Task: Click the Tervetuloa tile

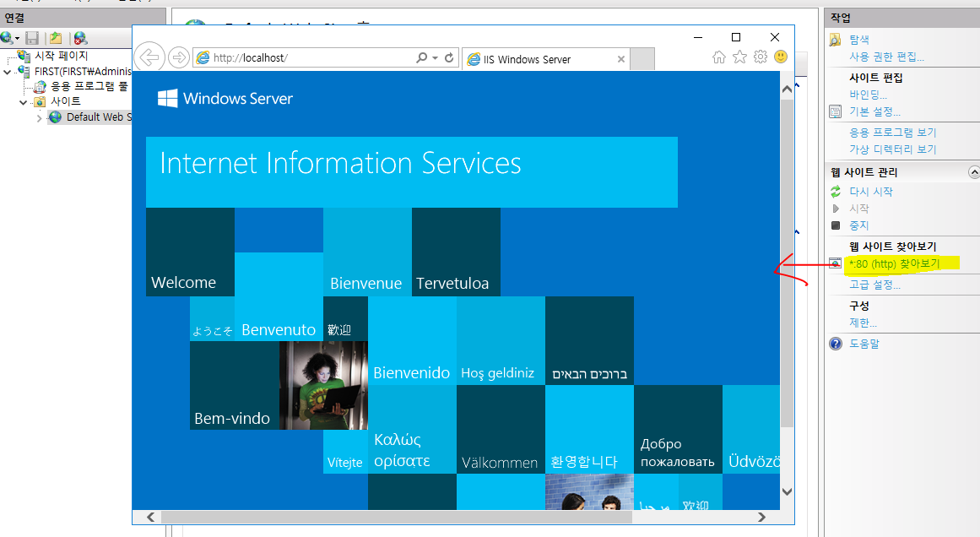Action: click(457, 252)
